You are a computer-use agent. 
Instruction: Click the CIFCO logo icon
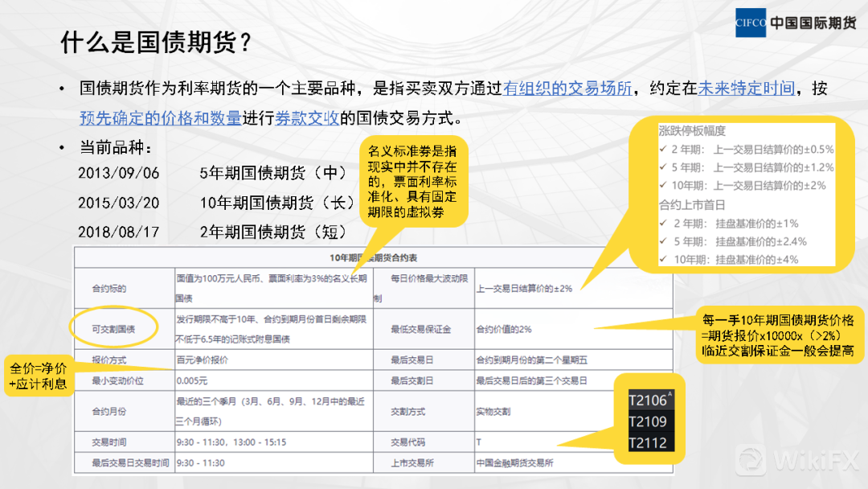click(751, 23)
